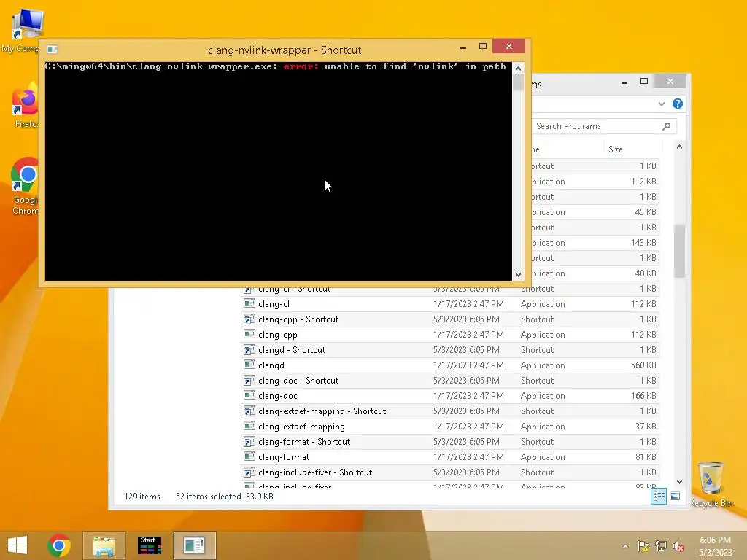This screenshot has height=560, width=747.
Task: Click the 143 KB size cell
Action: click(x=643, y=243)
